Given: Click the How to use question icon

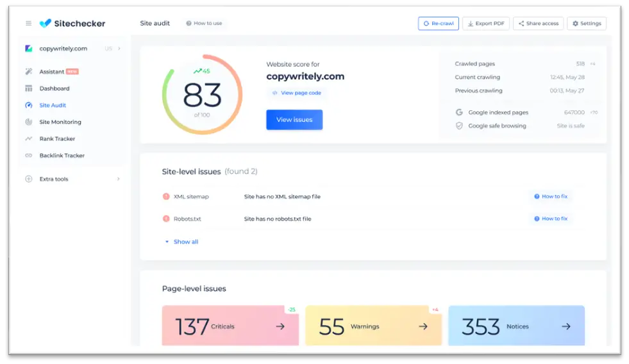Looking at the screenshot, I should click(189, 23).
